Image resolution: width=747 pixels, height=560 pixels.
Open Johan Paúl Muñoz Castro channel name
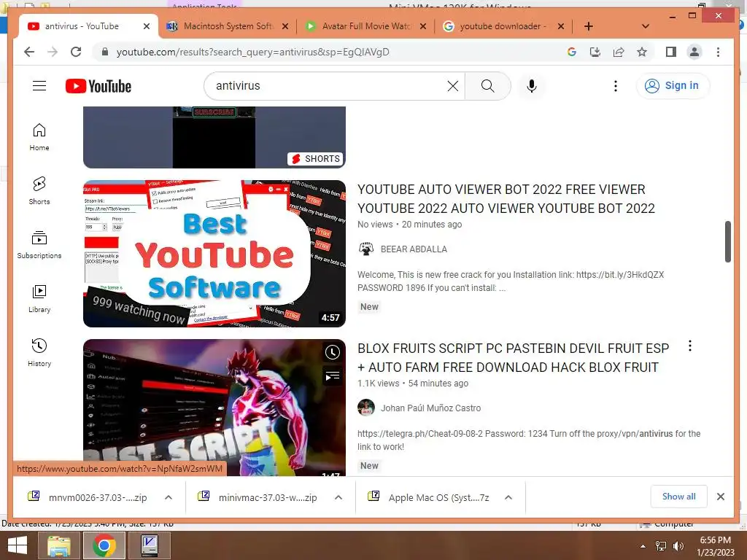430,408
